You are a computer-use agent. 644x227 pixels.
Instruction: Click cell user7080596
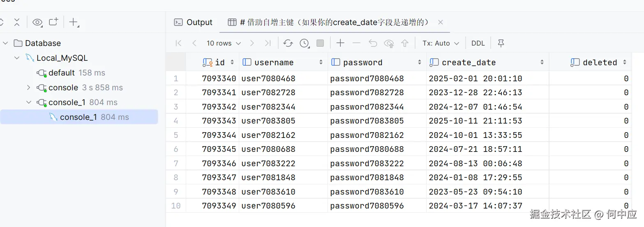pyautogui.click(x=283, y=206)
